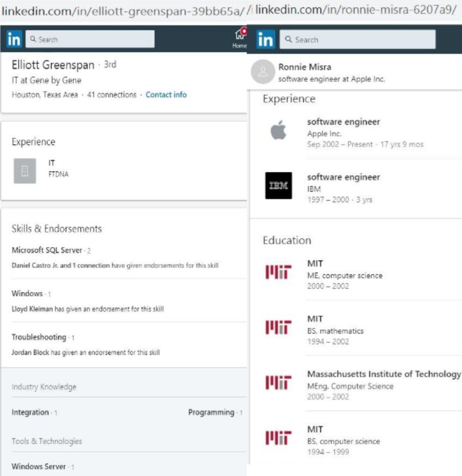This screenshot has width=462, height=476.
Task: Click the '3rd' connection degree label
Action: pyautogui.click(x=110, y=64)
